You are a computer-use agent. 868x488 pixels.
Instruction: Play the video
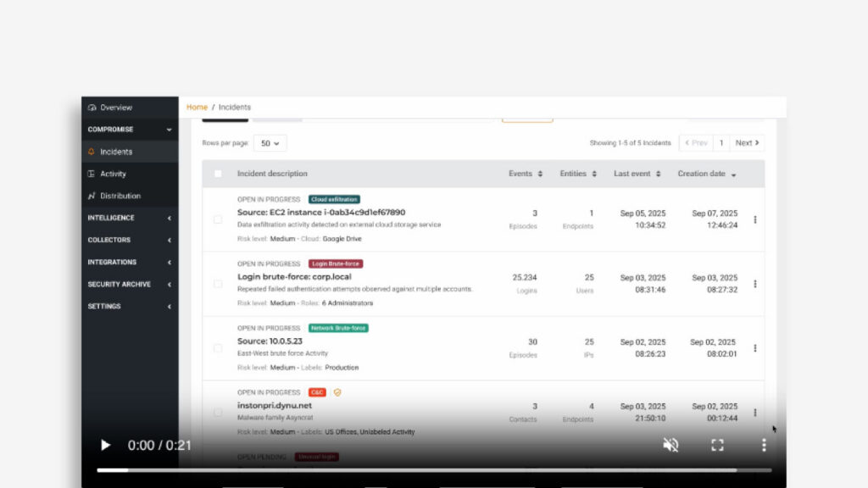point(106,445)
